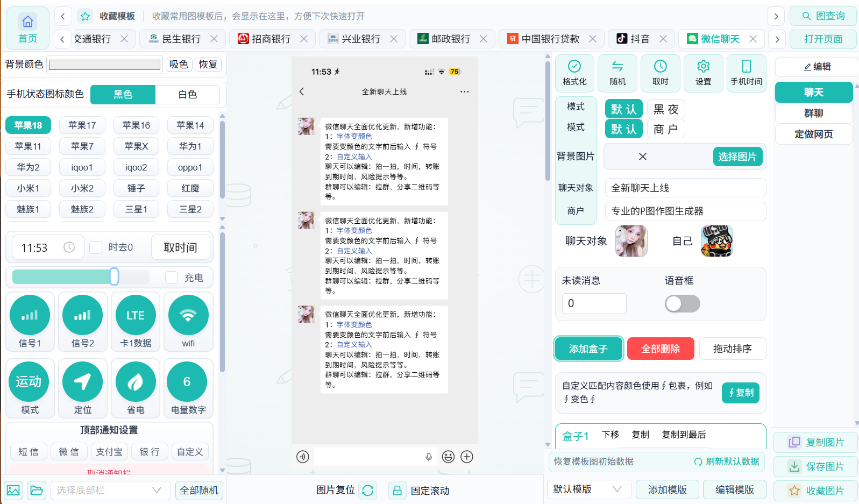Click the 保存图片 button
859x504 pixels.
tap(815, 467)
